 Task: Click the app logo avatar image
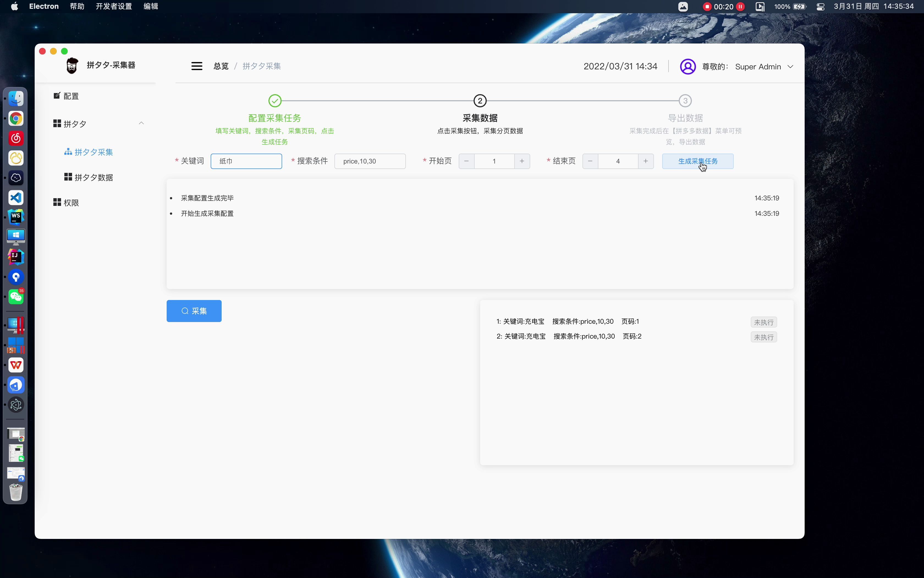[x=72, y=66]
